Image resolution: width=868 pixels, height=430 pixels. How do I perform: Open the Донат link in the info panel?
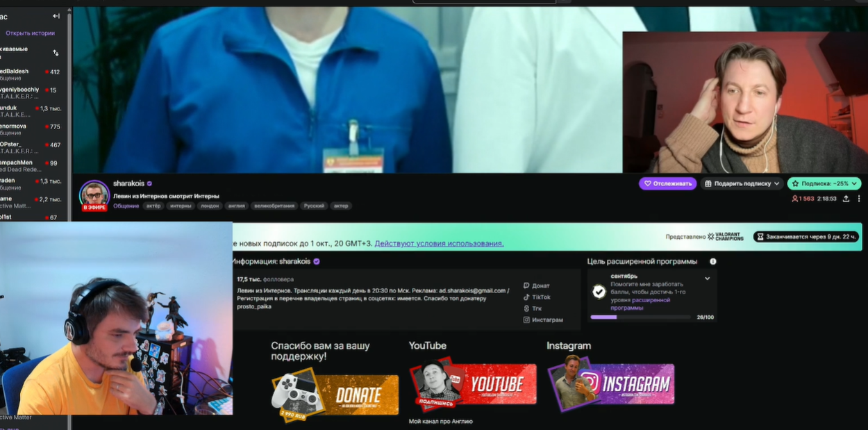(x=536, y=286)
